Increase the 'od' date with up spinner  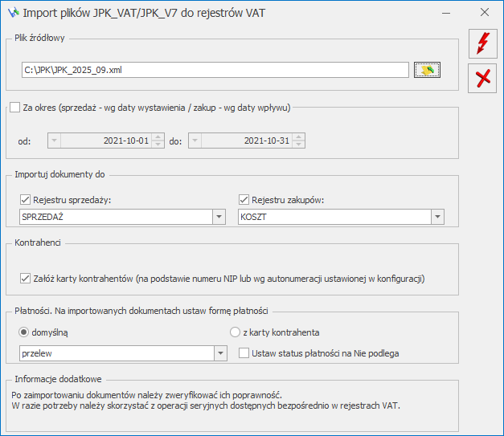tap(158, 137)
